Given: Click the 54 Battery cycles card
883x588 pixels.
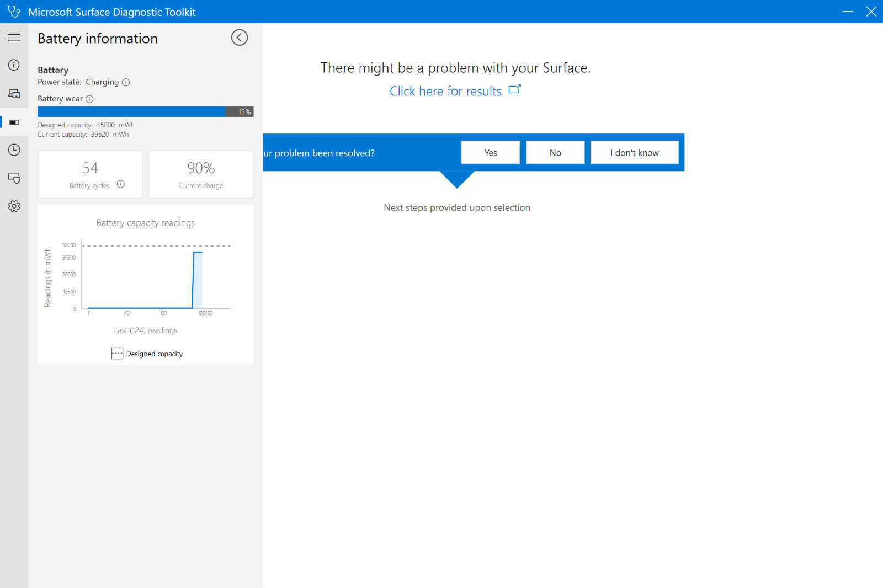Looking at the screenshot, I should point(90,174).
